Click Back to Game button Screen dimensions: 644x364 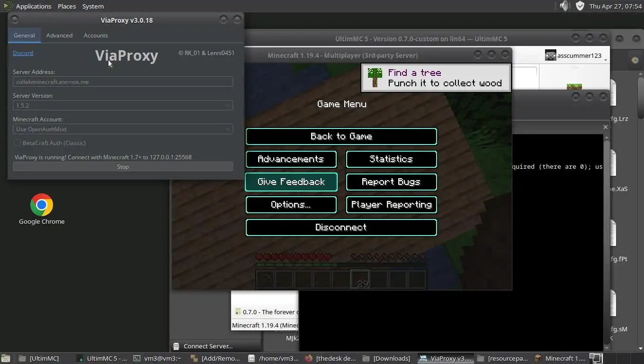(341, 136)
